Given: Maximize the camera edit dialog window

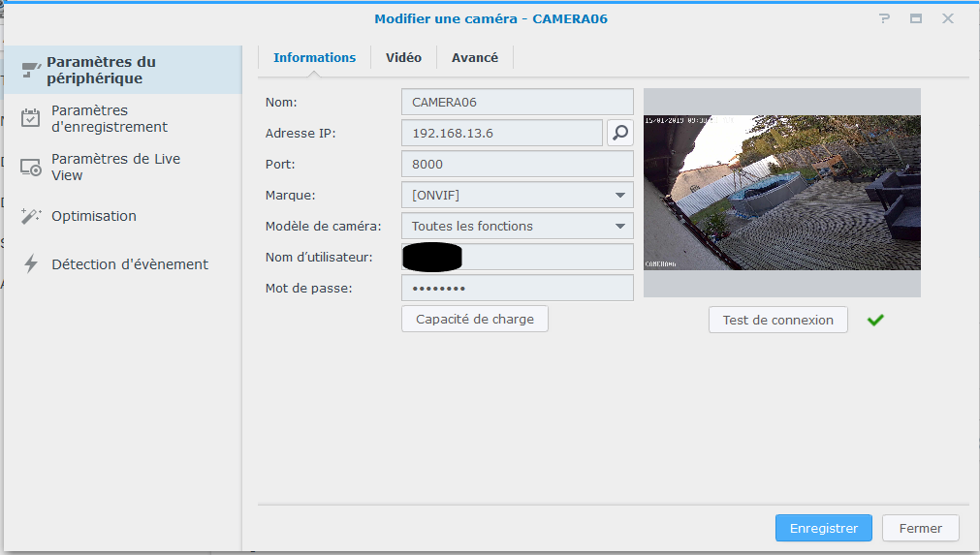Looking at the screenshot, I should (915, 18).
